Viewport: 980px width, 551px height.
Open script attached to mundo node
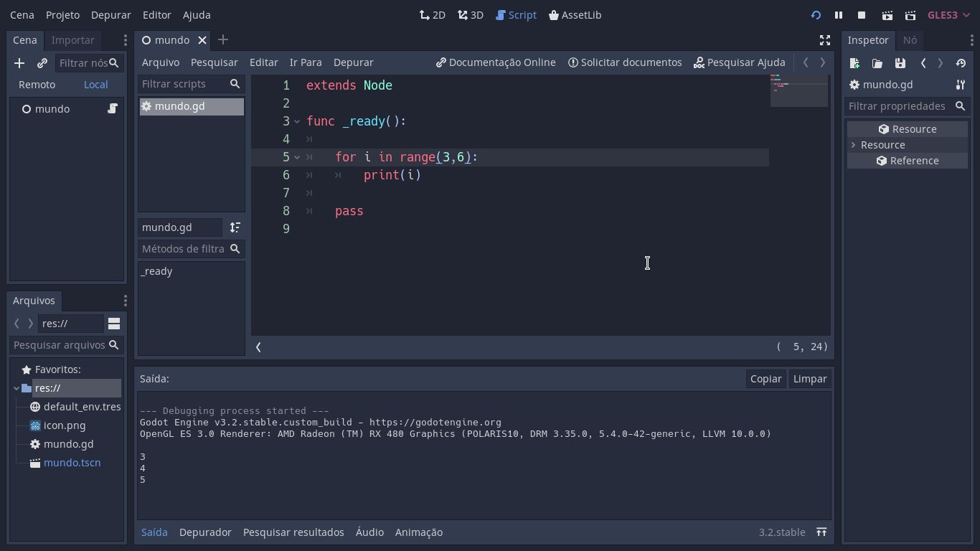coord(113,108)
